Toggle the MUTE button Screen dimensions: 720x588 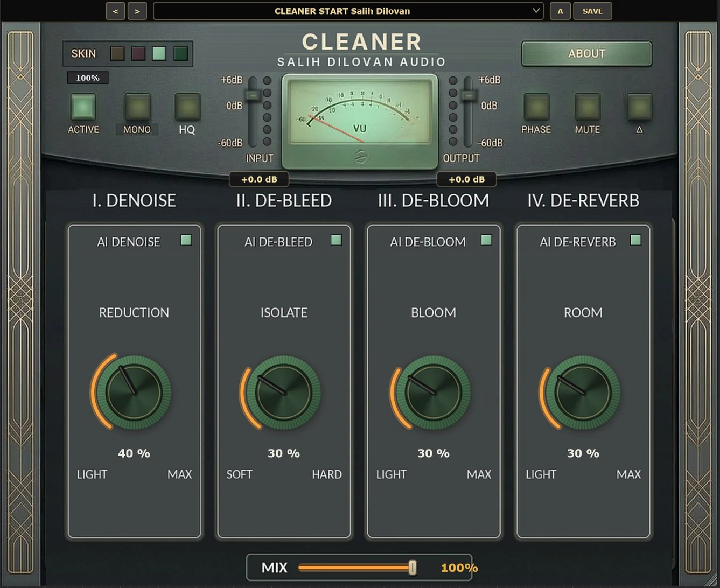click(x=588, y=106)
